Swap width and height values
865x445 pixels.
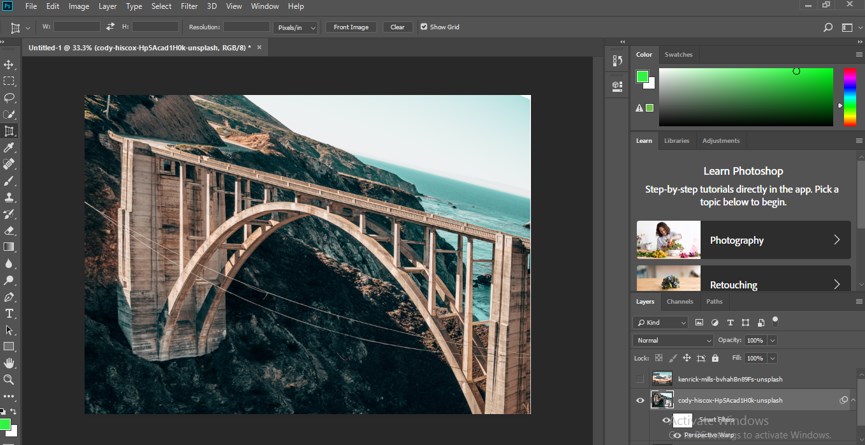click(x=110, y=26)
